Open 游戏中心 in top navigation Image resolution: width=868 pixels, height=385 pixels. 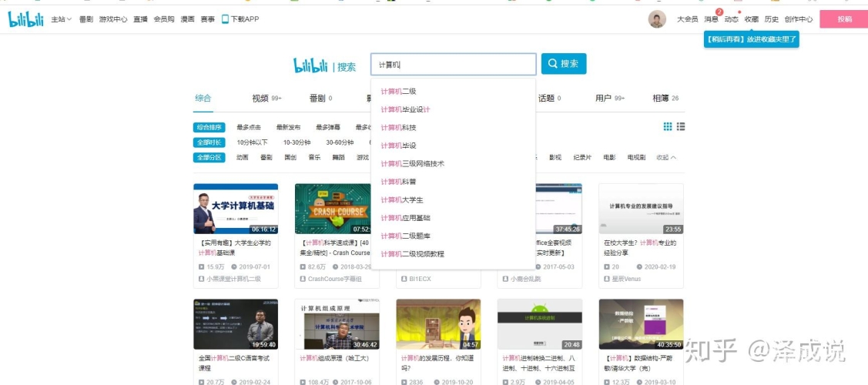point(113,19)
